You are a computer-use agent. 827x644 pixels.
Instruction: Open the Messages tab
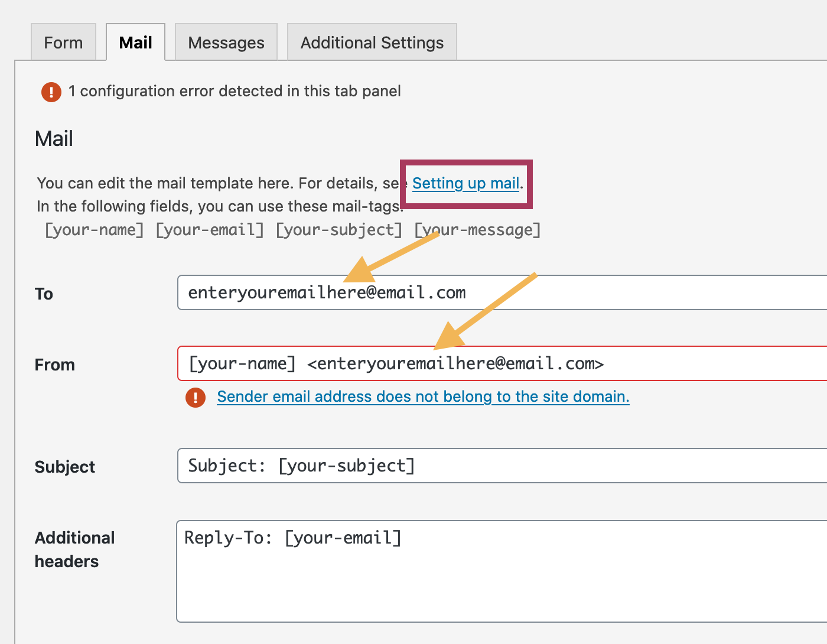[x=226, y=43]
